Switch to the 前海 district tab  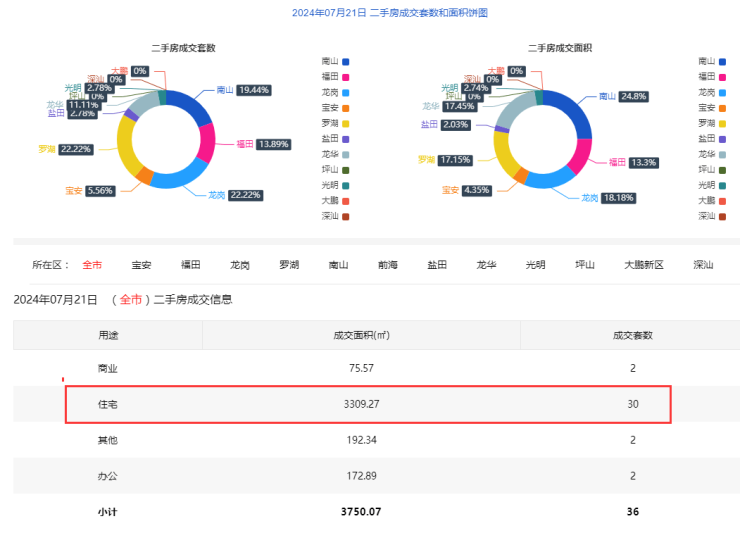click(388, 265)
